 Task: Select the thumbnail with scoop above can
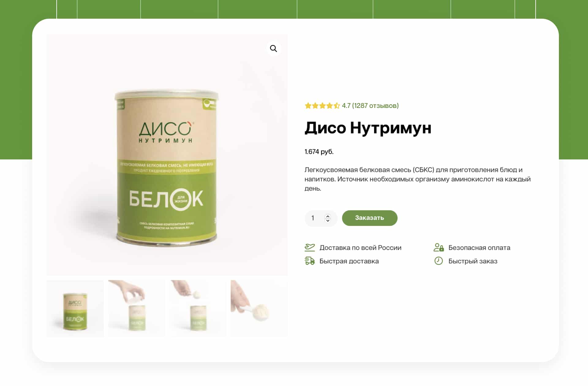(198, 309)
